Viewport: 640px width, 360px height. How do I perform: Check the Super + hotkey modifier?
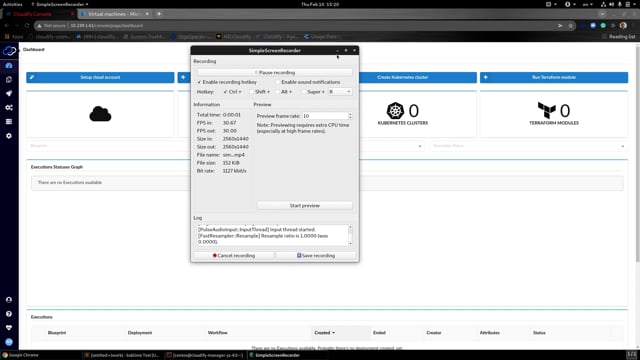(x=304, y=92)
